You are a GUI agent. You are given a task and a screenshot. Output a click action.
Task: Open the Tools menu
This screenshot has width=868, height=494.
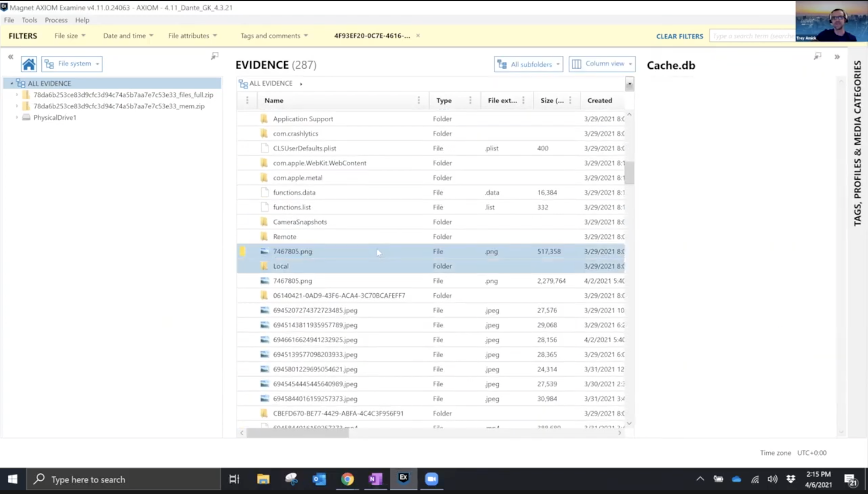(x=29, y=20)
